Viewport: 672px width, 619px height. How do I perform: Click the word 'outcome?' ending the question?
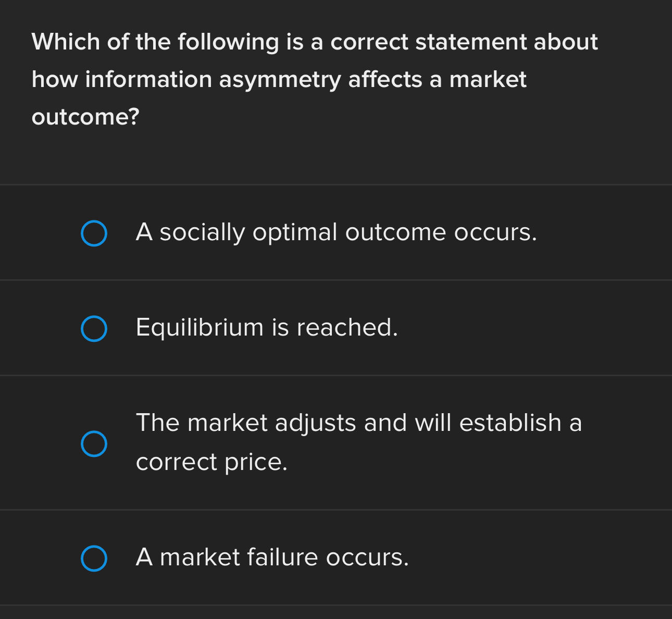[x=85, y=116]
